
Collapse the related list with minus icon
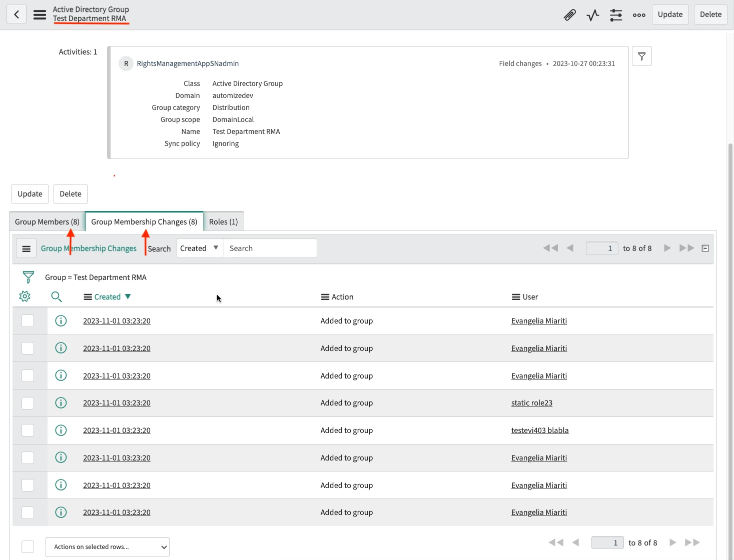pos(705,248)
